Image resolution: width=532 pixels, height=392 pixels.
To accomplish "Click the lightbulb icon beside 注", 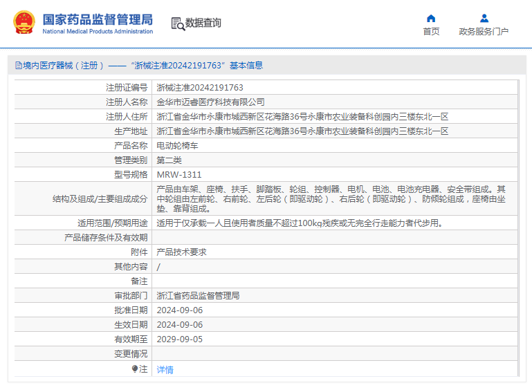I will [135, 369].
